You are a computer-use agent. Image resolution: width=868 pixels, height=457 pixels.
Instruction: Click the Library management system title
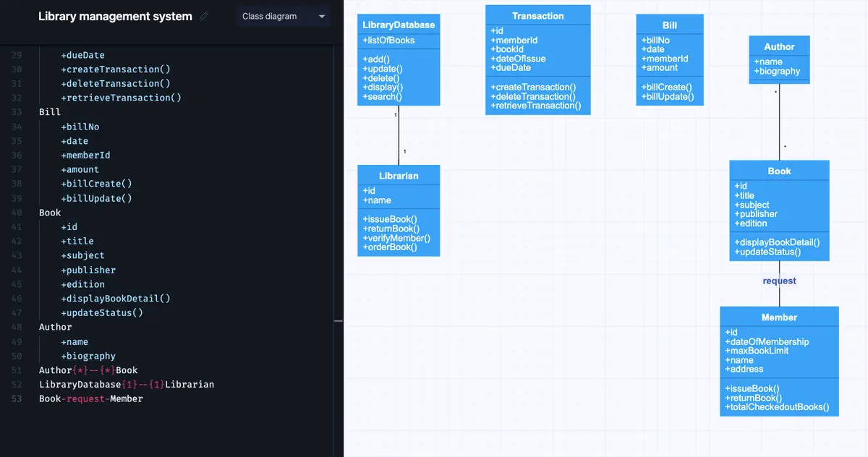click(x=115, y=16)
